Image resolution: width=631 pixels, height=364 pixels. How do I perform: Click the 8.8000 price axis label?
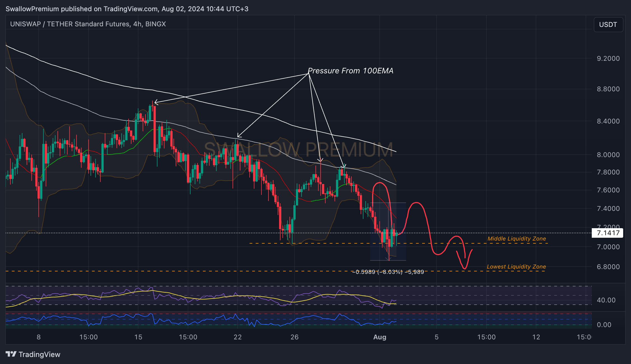[x=608, y=89]
